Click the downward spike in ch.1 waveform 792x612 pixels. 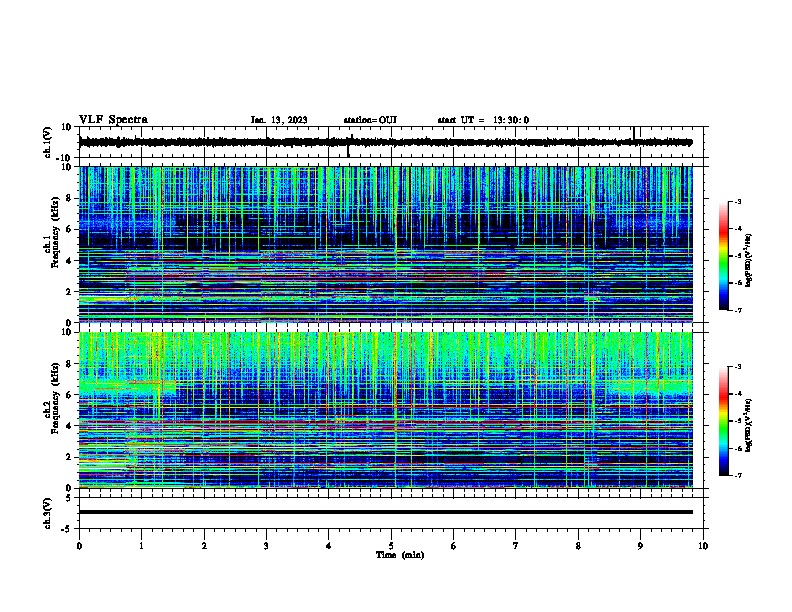tap(348, 151)
